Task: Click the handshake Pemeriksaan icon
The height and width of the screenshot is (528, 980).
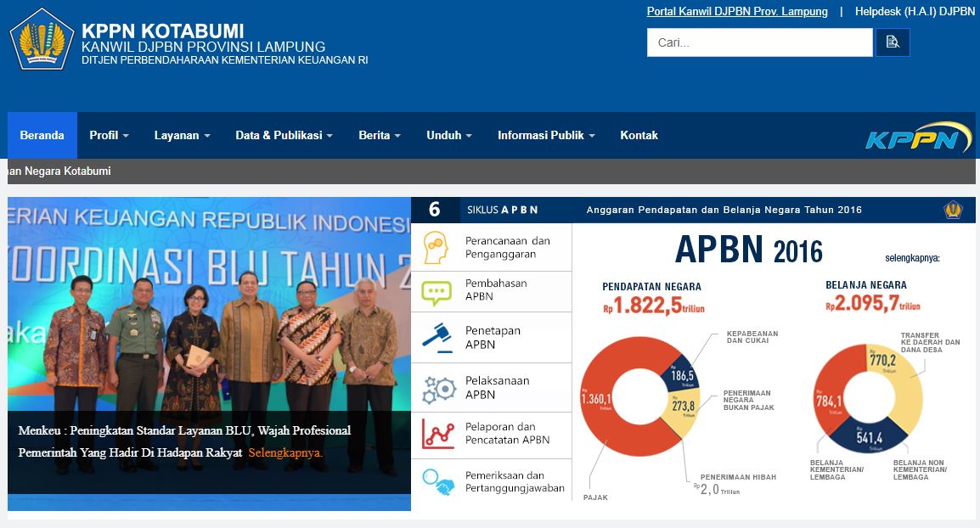Action: click(437, 482)
